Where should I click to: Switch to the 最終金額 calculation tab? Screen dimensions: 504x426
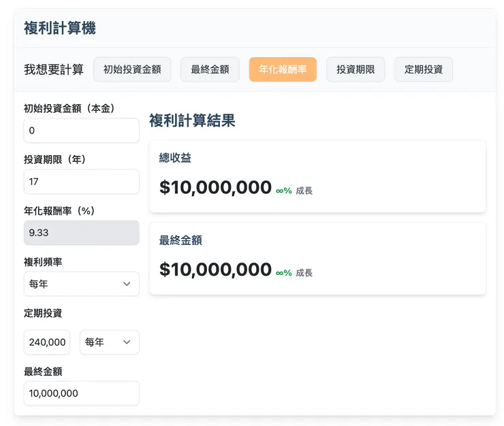click(210, 69)
